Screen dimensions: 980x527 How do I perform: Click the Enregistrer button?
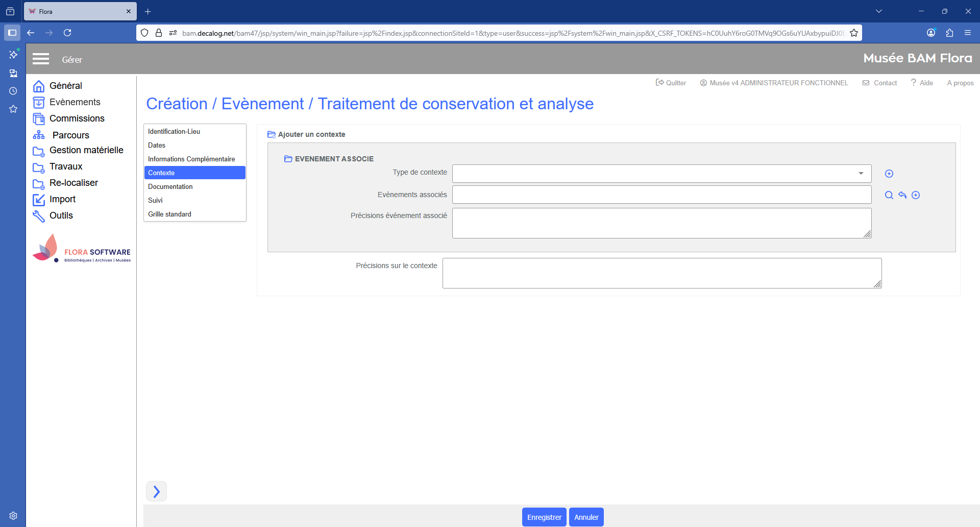coord(544,517)
